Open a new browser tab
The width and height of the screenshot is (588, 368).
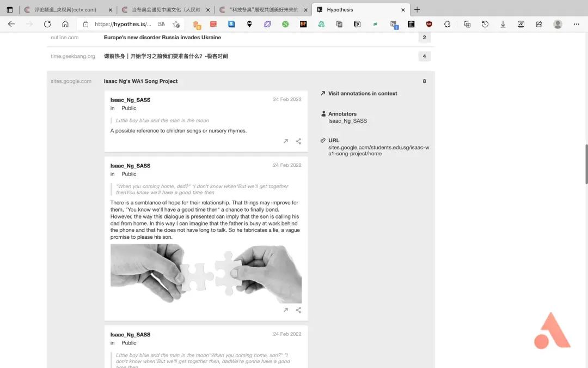coord(417,10)
